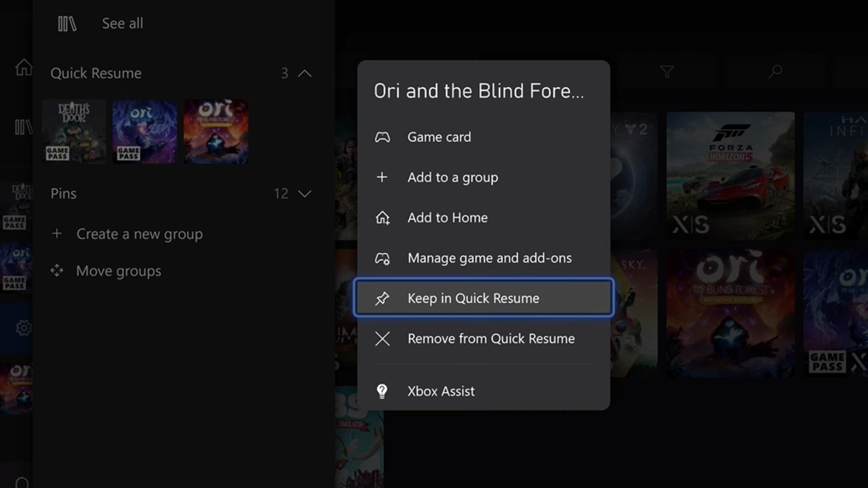Viewport: 868px width, 488px height.
Task: Choose Add to Home option
Action: coord(447,218)
